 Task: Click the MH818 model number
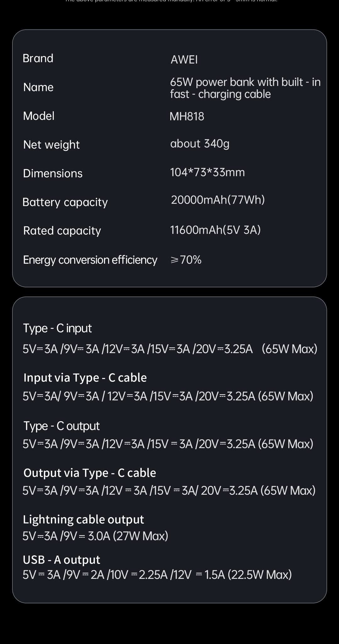point(187,116)
